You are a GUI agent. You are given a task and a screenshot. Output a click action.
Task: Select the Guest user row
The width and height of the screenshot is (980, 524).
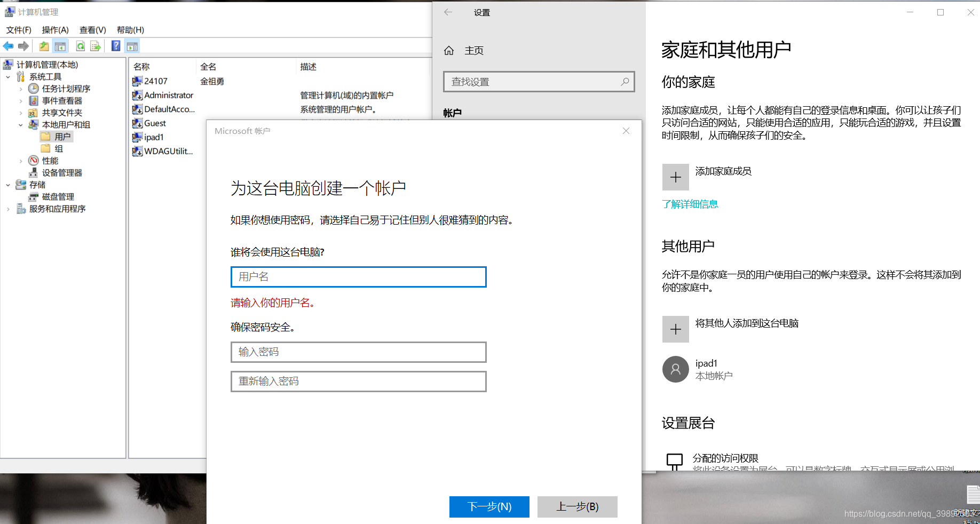click(x=149, y=123)
